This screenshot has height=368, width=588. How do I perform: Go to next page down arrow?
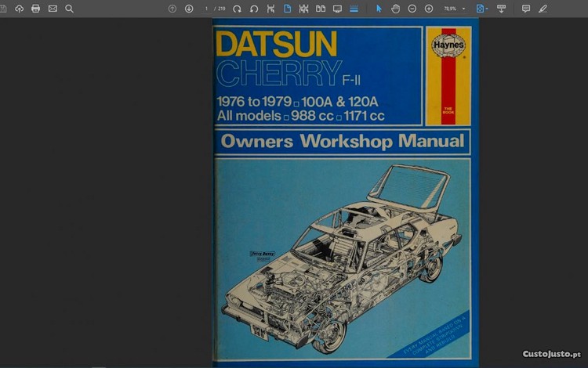[x=189, y=9]
